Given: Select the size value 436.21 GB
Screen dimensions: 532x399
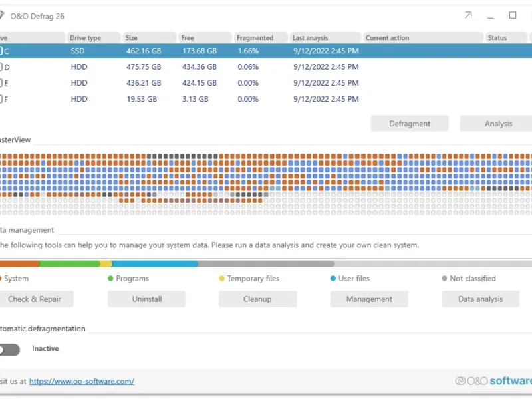Looking at the screenshot, I should click(x=144, y=83).
